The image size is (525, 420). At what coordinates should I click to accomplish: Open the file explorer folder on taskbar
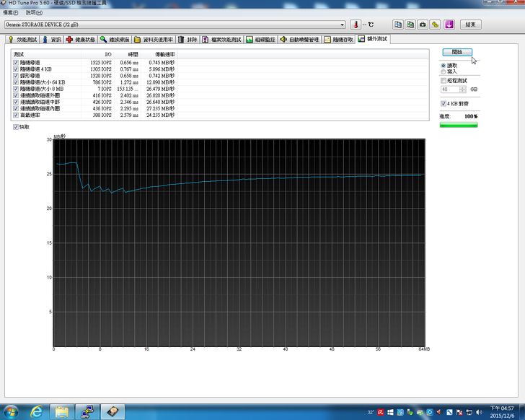pos(63,411)
